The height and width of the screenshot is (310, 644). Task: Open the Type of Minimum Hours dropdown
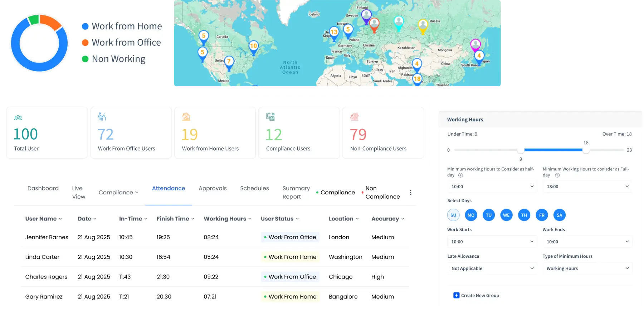point(587,268)
